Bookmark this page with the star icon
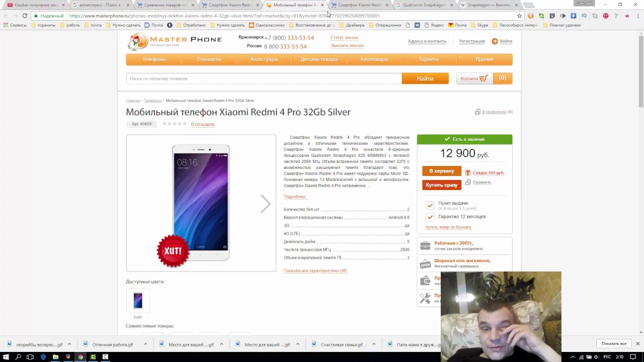 click(x=519, y=16)
